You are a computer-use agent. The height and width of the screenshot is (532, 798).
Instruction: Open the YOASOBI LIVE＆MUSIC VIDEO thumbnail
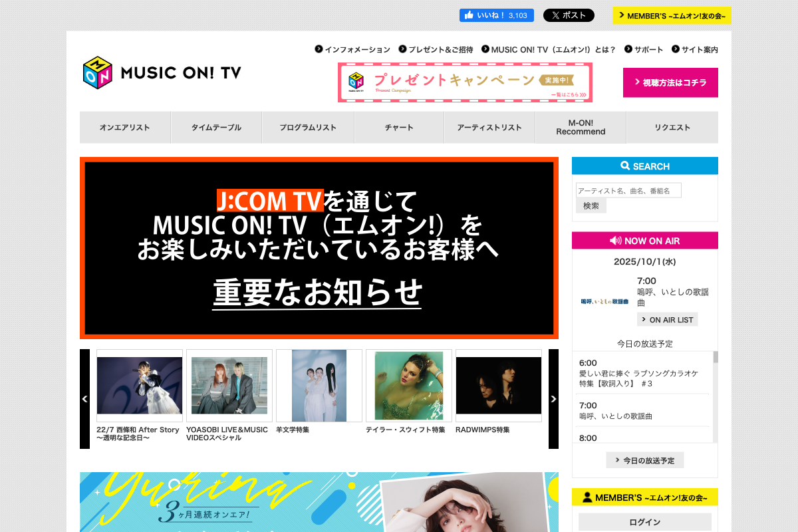229,386
